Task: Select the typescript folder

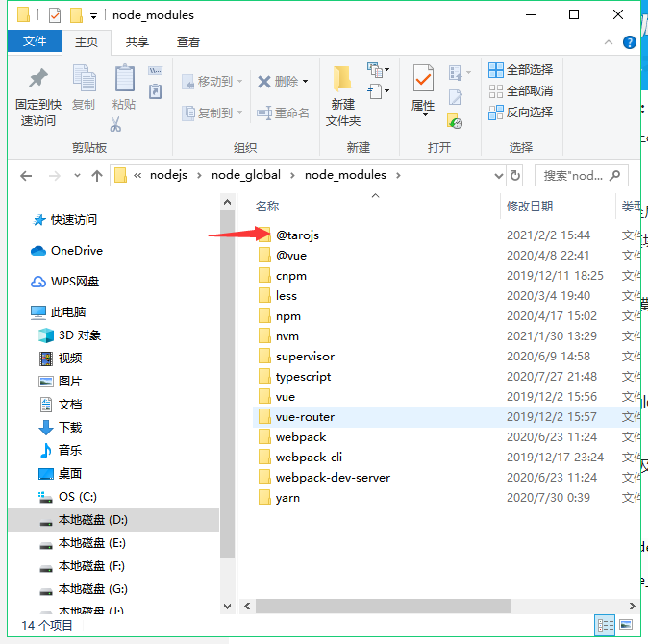Action: (304, 377)
